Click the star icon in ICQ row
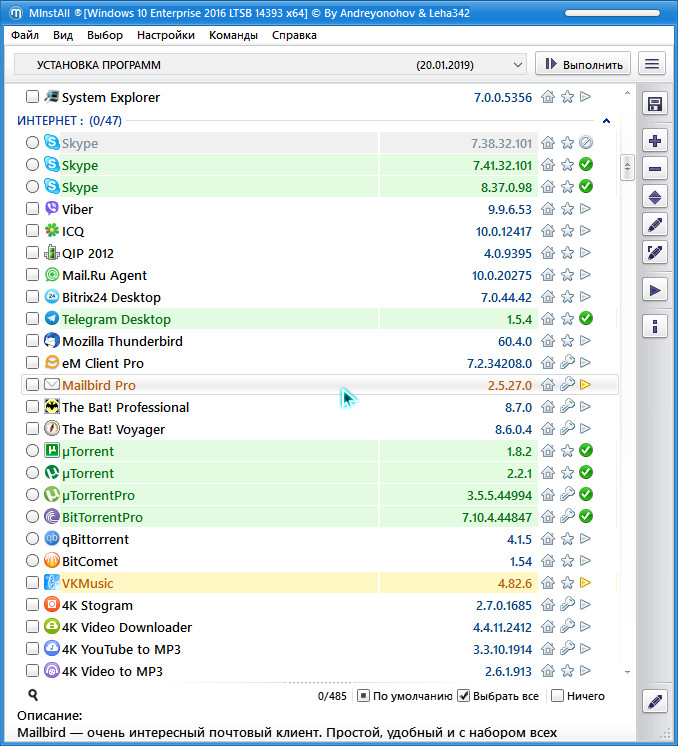The width and height of the screenshot is (678, 746). tap(567, 231)
